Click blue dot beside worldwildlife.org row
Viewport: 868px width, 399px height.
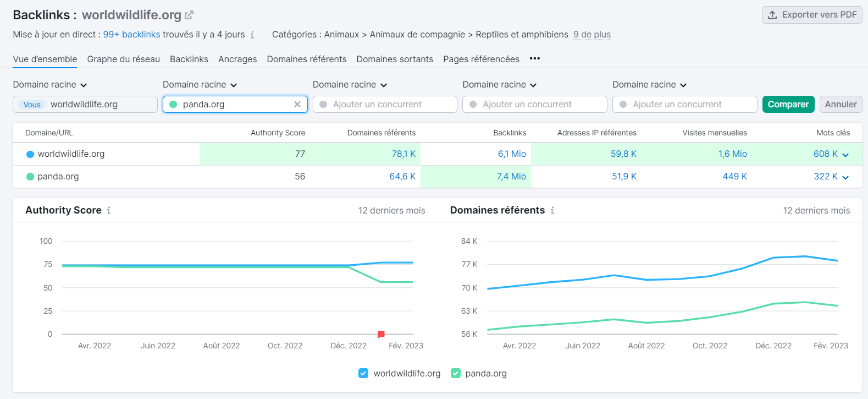(30, 154)
